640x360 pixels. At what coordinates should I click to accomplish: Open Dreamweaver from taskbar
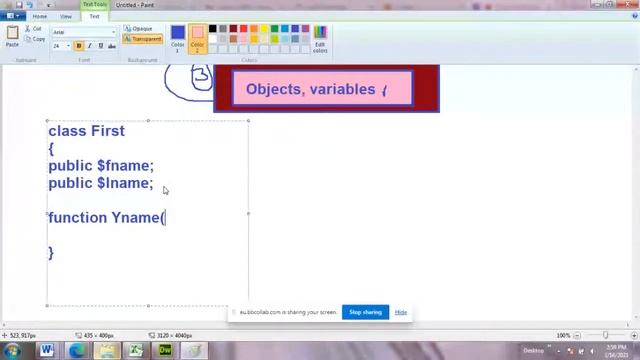165,350
